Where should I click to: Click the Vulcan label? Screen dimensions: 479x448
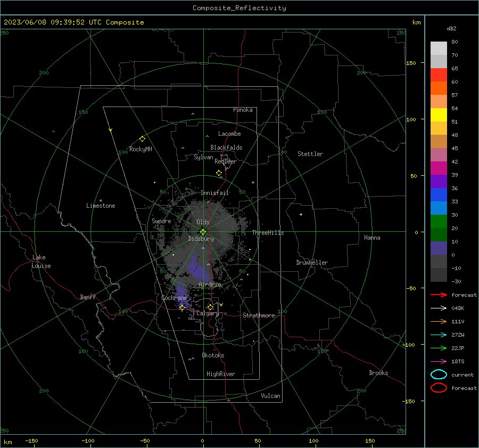click(x=270, y=396)
